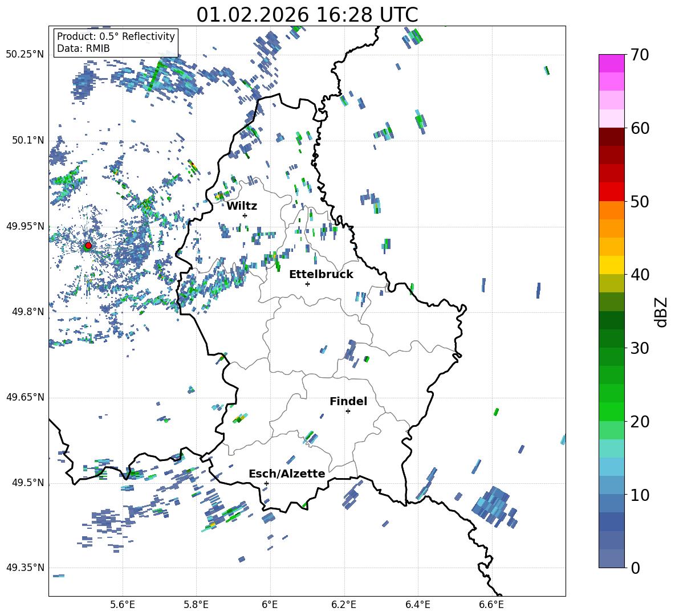Click the map title showing 16:28 UTC
675x616 pixels.
[x=307, y=15]
